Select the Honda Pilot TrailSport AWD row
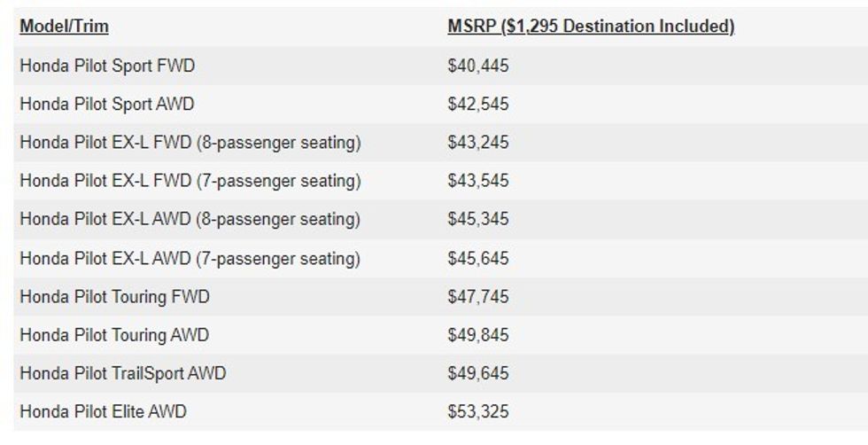The image size is (868, 445). pos(122,373)
